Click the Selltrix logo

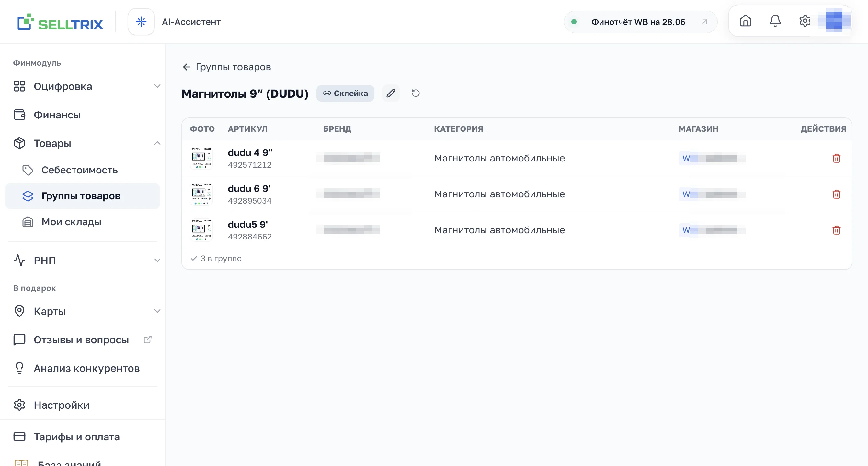(x=60, y=22)
